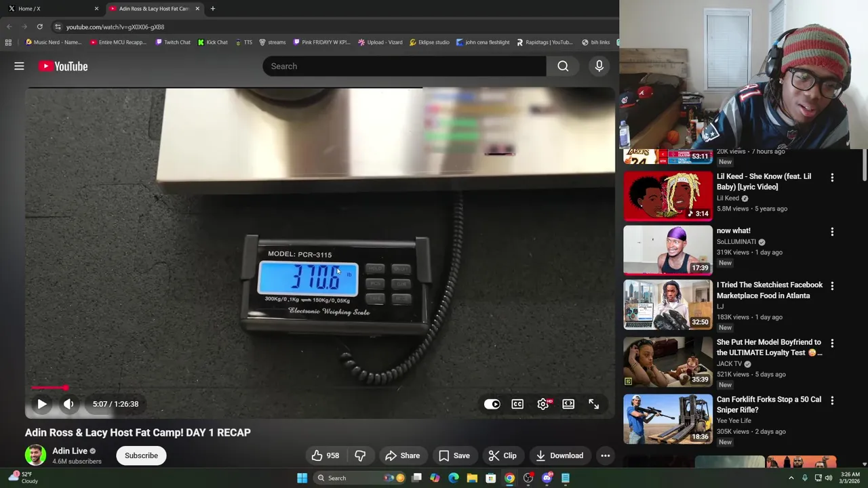Open ULTIMATE Loyalty Test video thumbnail
Screen dimensions: 868x488
pyautogui.click(x=668, y=362)
